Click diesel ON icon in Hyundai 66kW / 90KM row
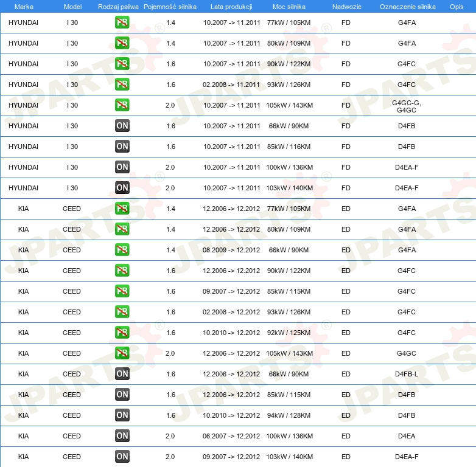The width and height of the screenshot is (476, 467). pyautogui.click(x=122, y=125)
